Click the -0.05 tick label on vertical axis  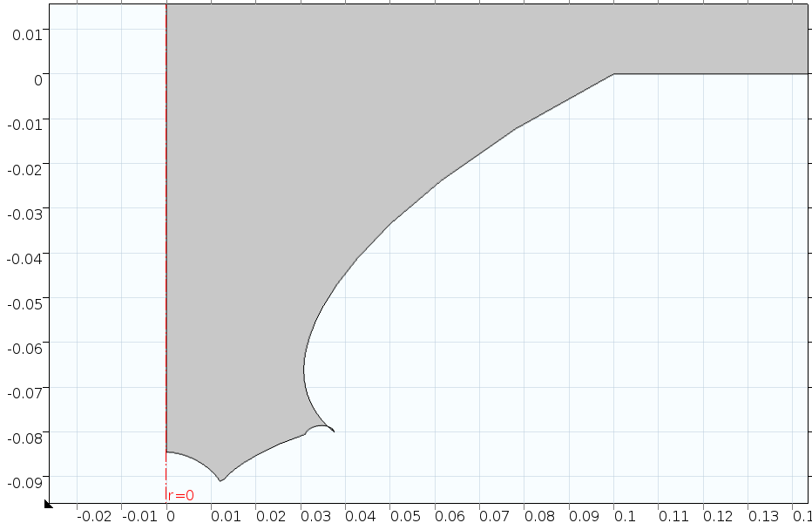pyautogui.click(x=25, y=303)
